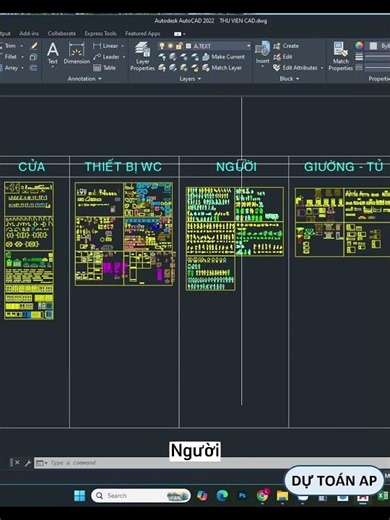Image resolution: width=390 pixels, height=520 pixels.
Task: Switch to the Featured Apps tab
Action: pyautogui.click(x=143, y=34)
